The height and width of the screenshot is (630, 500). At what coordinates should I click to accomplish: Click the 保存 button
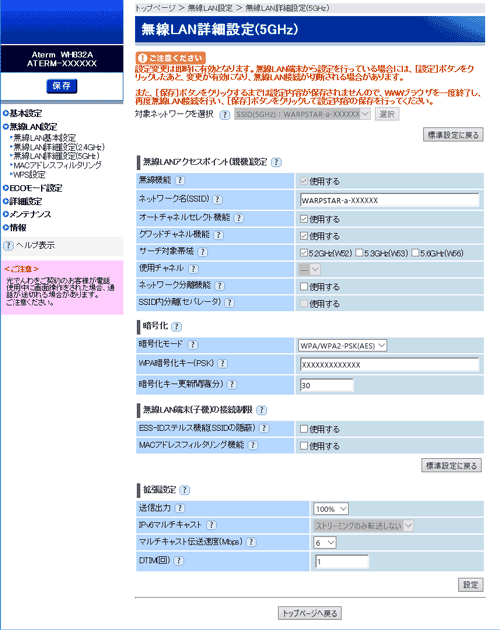click(61, 86)
